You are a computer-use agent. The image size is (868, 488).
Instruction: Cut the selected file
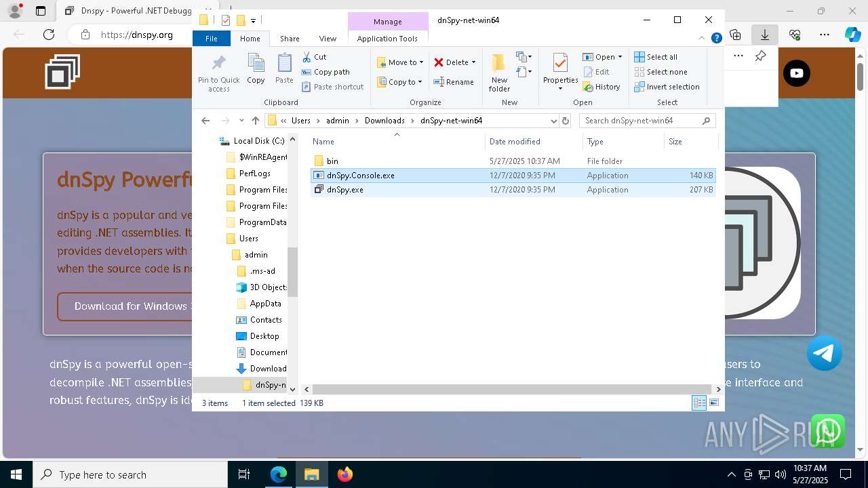[314, 57]
